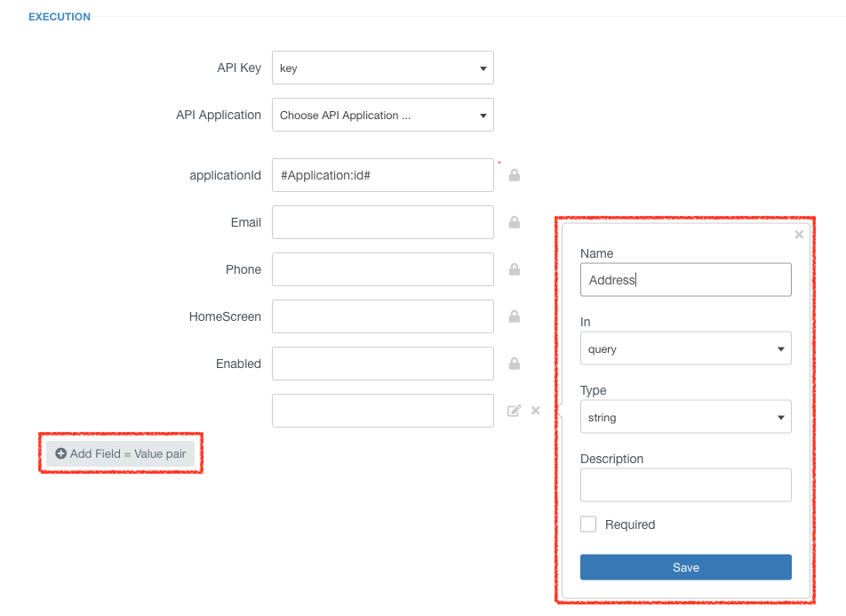Click the Name field containing Address
The height and width of the screenshot is (616, 846).
pos(686,280)
